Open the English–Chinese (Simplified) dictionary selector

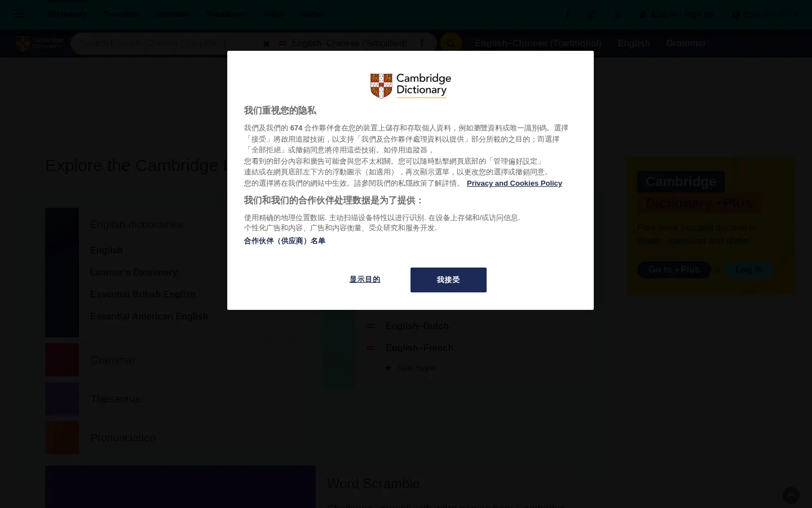point(350,43)
